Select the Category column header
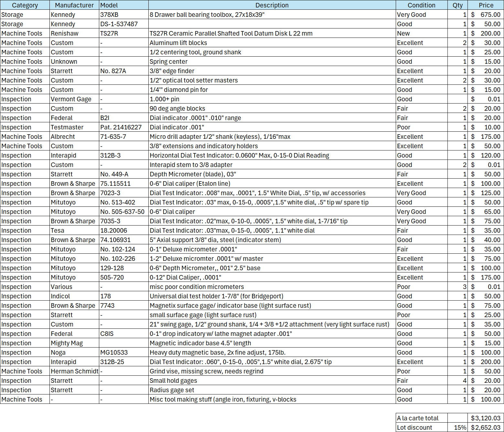The width and height of the screenshot is (504, 432). click(x=25, y=5)
